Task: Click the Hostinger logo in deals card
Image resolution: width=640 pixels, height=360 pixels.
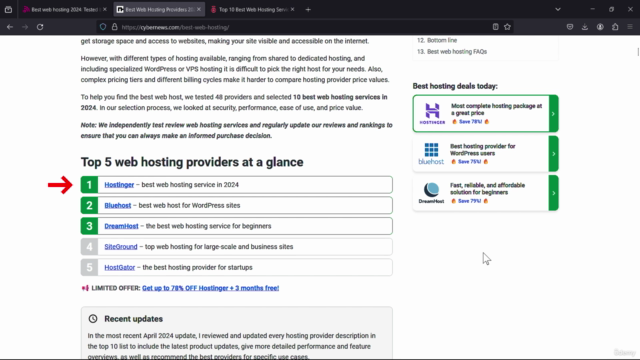Action: [432, 113]
